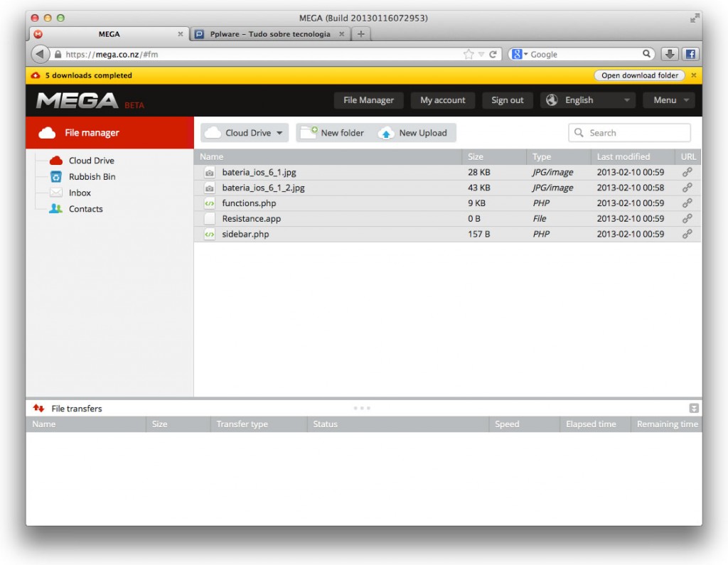Click New Upload button
The height and width of the screenshot is (565, 728).
(413, 133)
